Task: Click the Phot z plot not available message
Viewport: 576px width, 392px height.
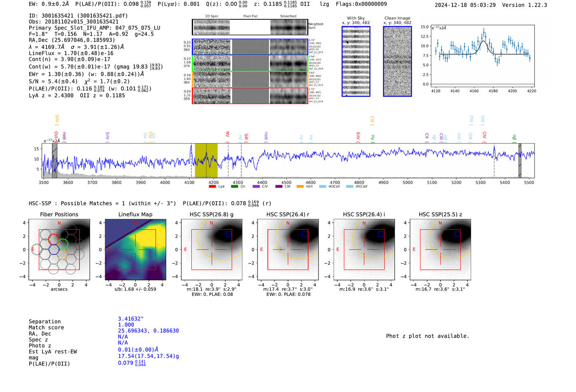Action: coord(427,336)
